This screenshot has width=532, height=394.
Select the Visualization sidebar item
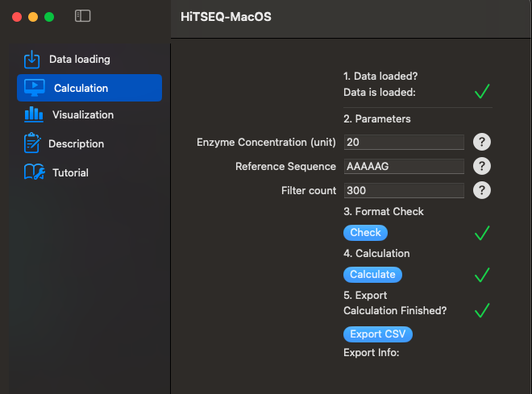tap(82, 114)
